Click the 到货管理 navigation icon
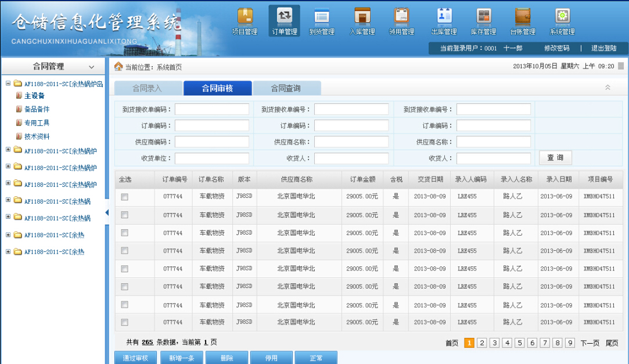The height and width of the screenshot is (364, 629). (321, 16)
